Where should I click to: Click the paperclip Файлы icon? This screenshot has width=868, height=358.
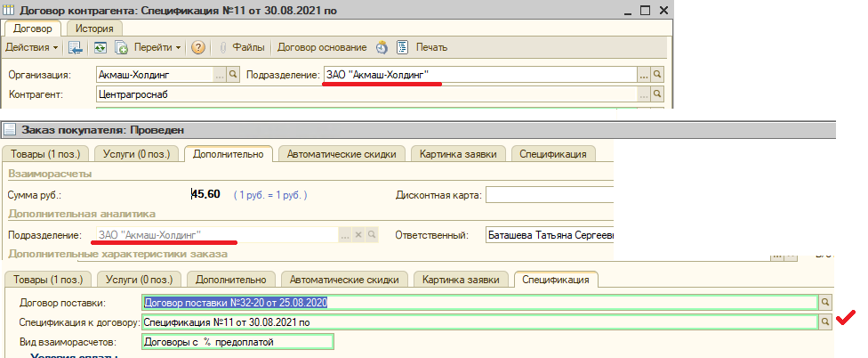tap(223, 48)
